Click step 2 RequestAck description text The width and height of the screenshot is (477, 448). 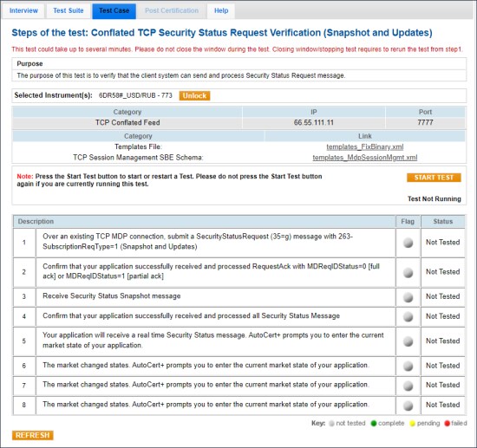(x=211, y=271)
